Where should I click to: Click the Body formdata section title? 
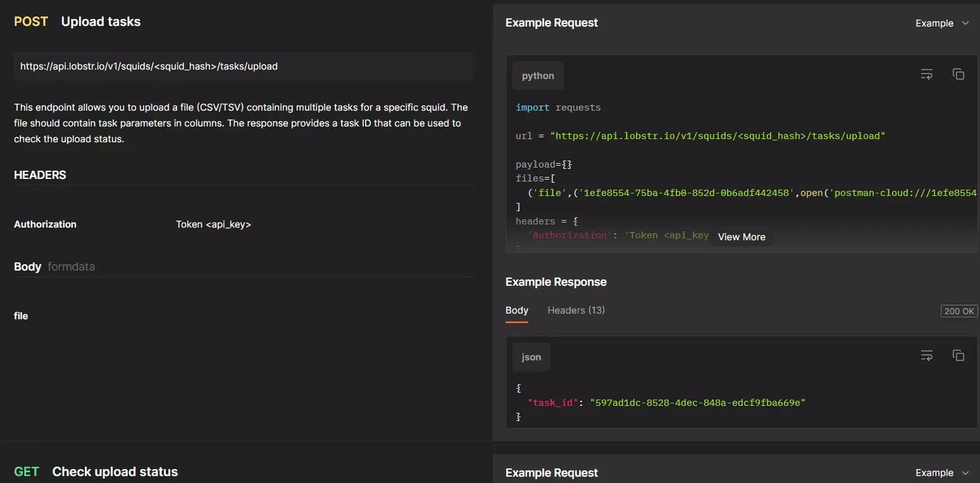[x=54, y=267]
